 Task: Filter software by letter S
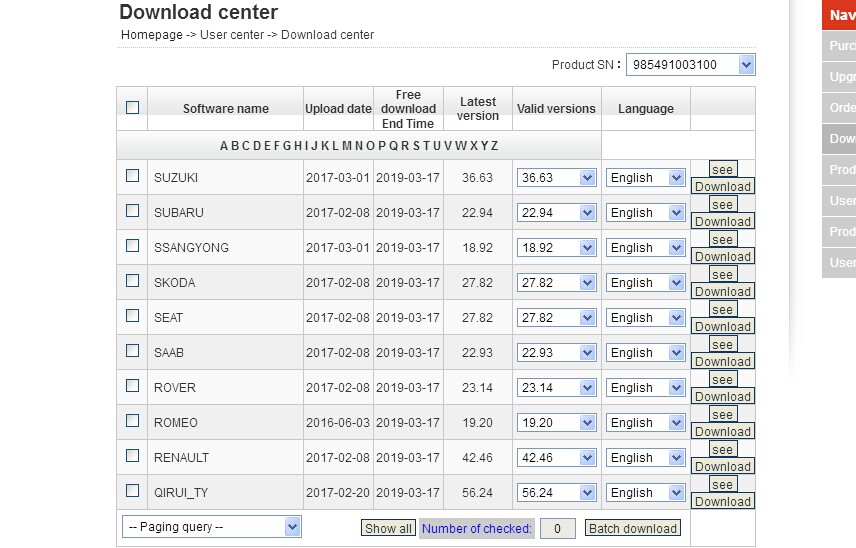point(417,146)
